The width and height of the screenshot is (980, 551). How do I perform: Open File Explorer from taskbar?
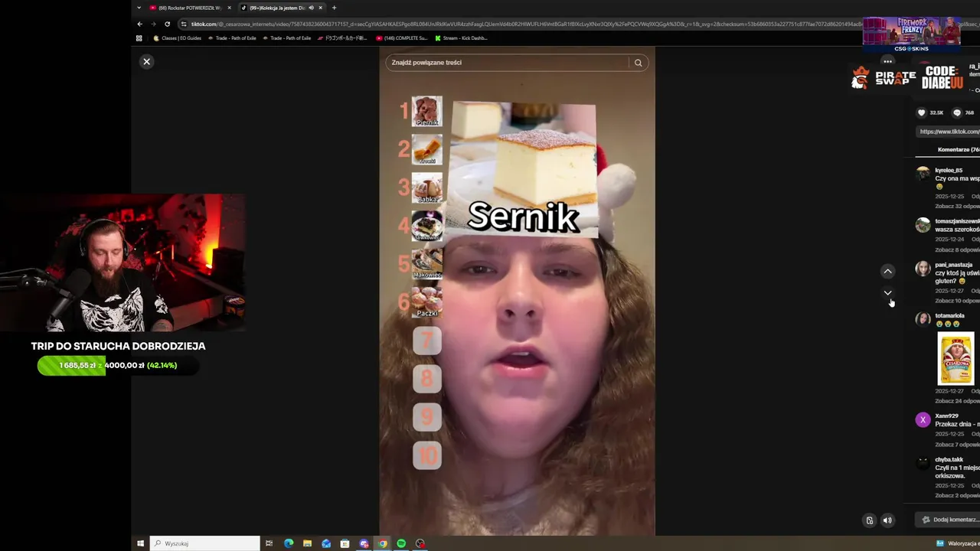(x=307, y=543)
